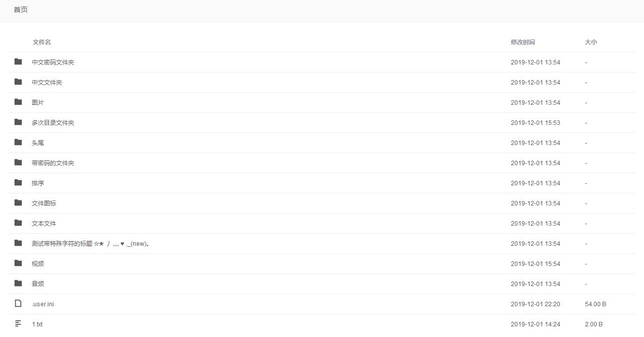Open the 测试带特殊字符的标题 folder
Viewport: 644px width, 337px height.
tap(91, 244)
